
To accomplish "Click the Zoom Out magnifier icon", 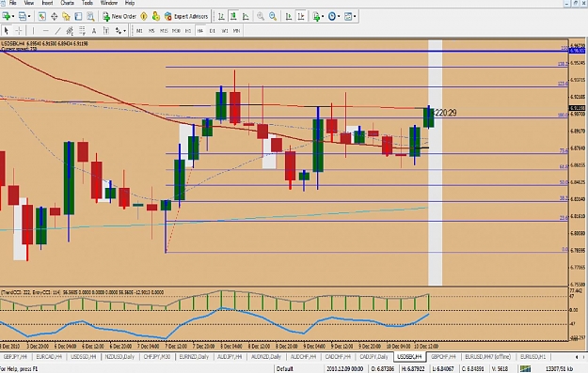I will tap(273, 16).
